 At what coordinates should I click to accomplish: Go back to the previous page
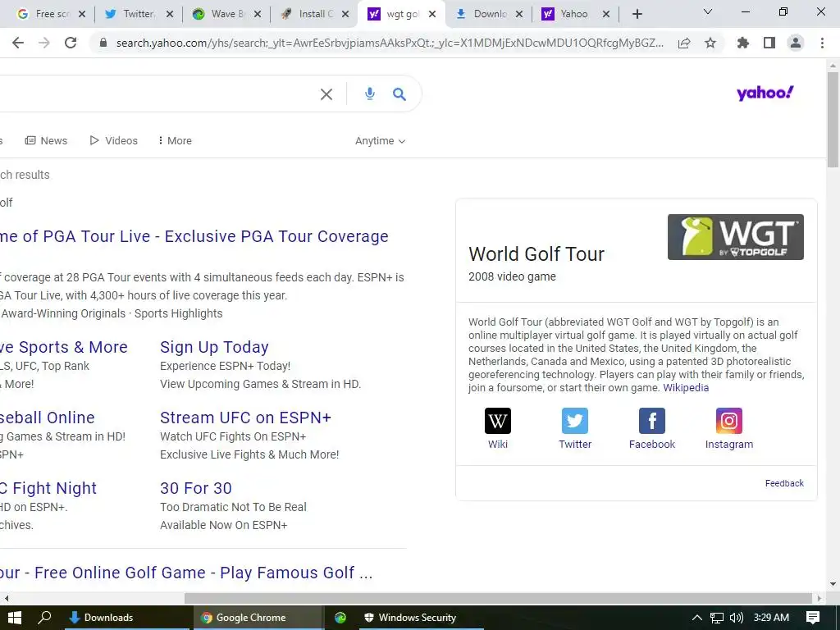18,43
